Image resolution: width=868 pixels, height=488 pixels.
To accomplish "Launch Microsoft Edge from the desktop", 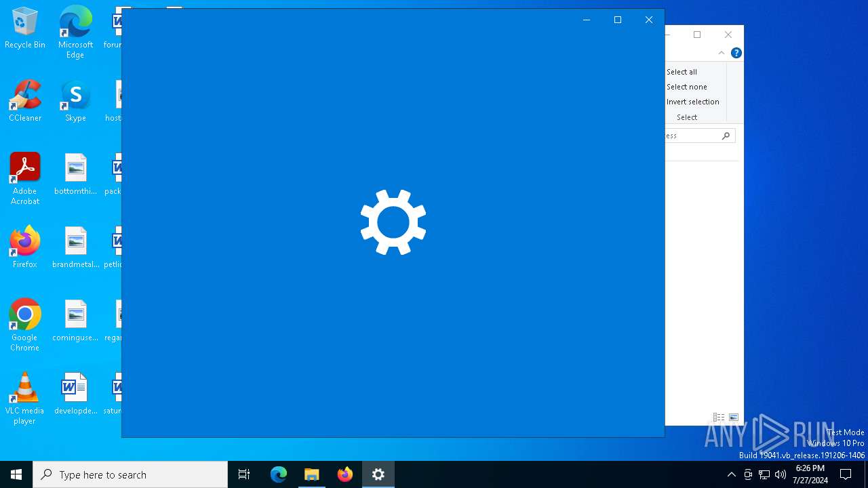I will (x=75, y=32).
